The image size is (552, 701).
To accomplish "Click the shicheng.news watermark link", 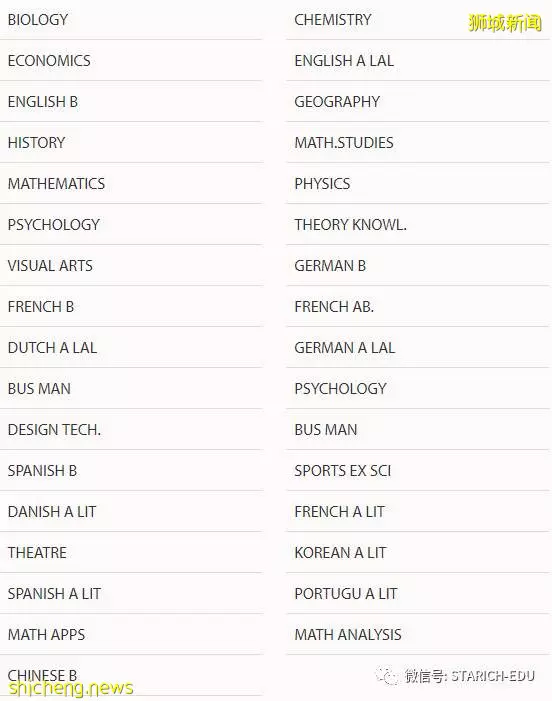I will tap(71, 688).
